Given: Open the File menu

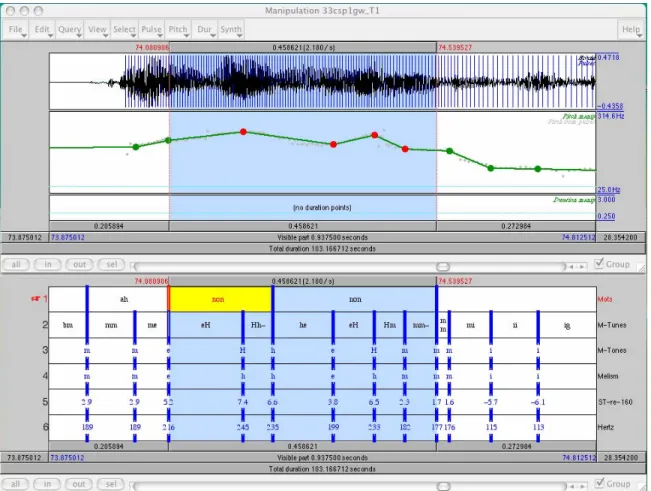Looking at the screenshot, I should (x=17, y=29).
